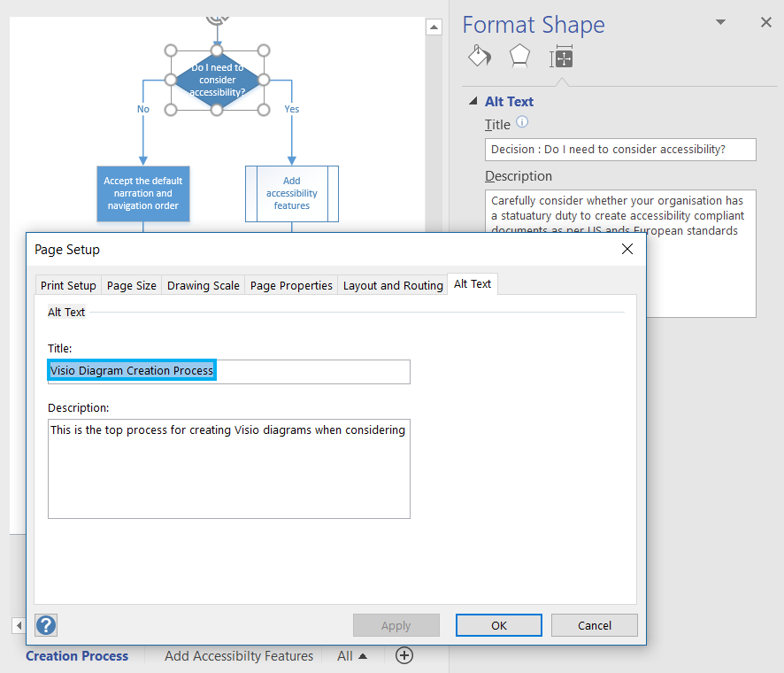Select the Alt Text dialog tab

tap(473, 283)
